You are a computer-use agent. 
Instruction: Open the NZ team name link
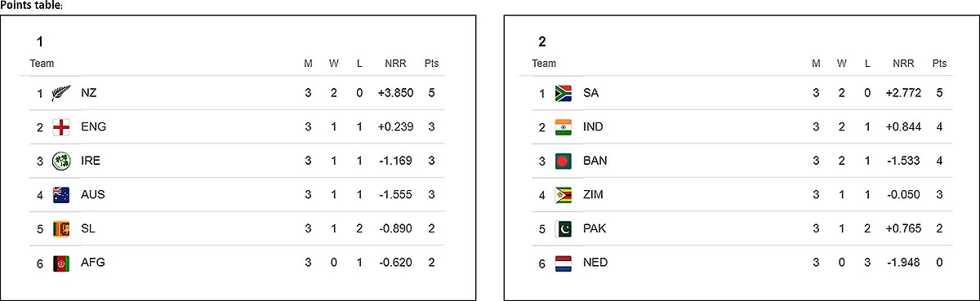(x=89, y=93)
